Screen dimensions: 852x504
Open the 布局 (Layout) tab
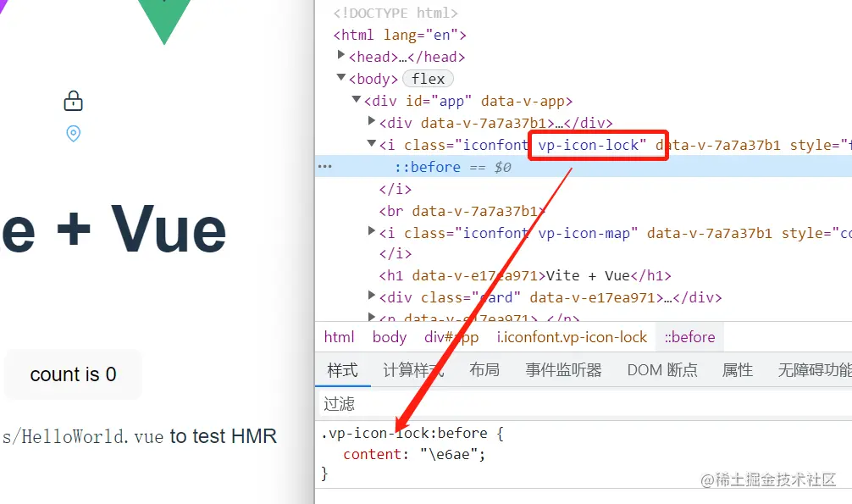point(484,370)
